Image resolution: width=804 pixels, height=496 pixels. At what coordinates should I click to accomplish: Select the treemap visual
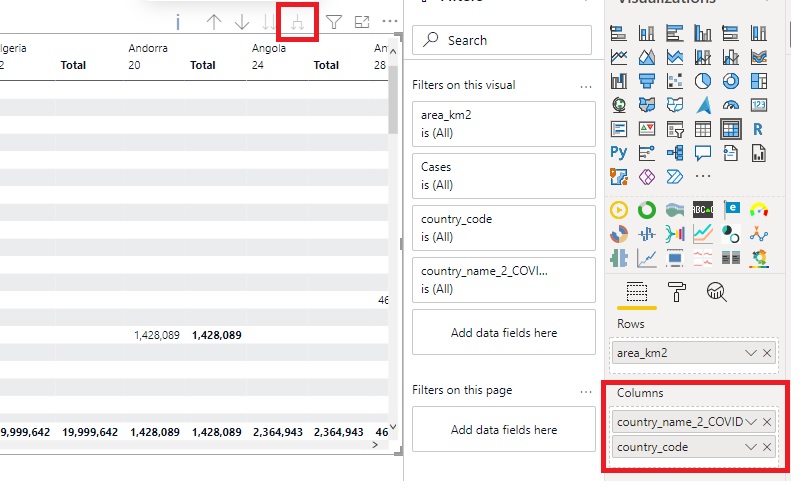(x=759, y=81)
